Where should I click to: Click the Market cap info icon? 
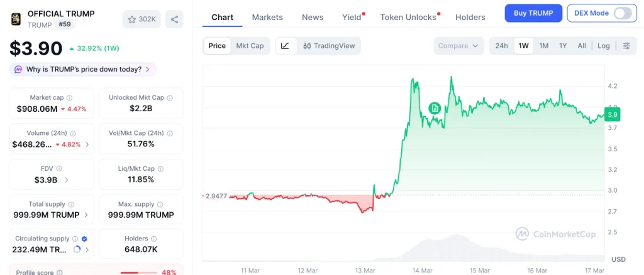click(x=69, y=98)
